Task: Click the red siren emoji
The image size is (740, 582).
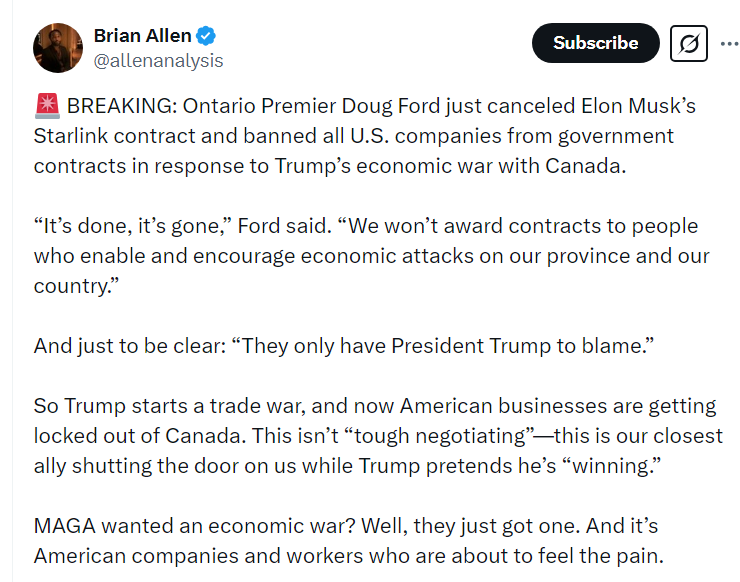Action: coord(47,105)
